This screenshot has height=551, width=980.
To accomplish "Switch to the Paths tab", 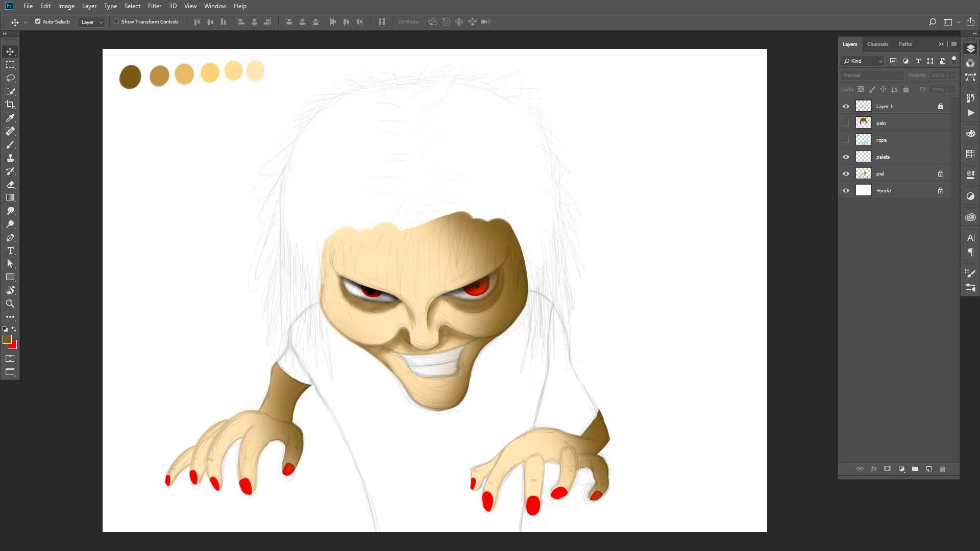I will point(905,44).
